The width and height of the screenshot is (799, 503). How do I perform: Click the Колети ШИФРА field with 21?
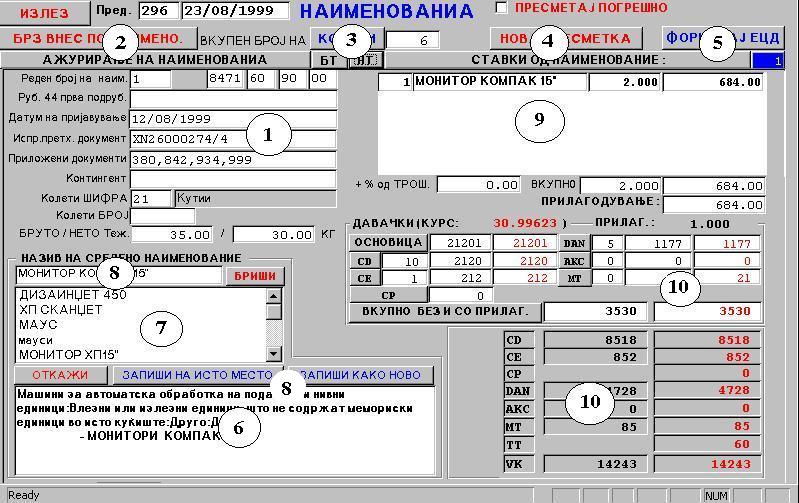(151, 198)
